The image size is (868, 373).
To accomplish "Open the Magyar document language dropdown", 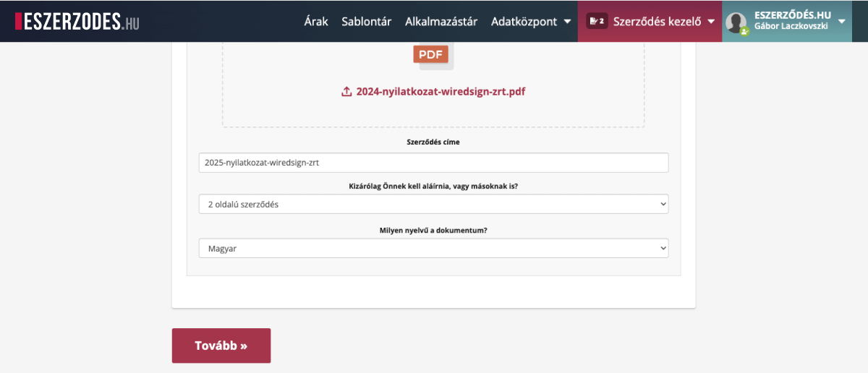I will (433, 248).
